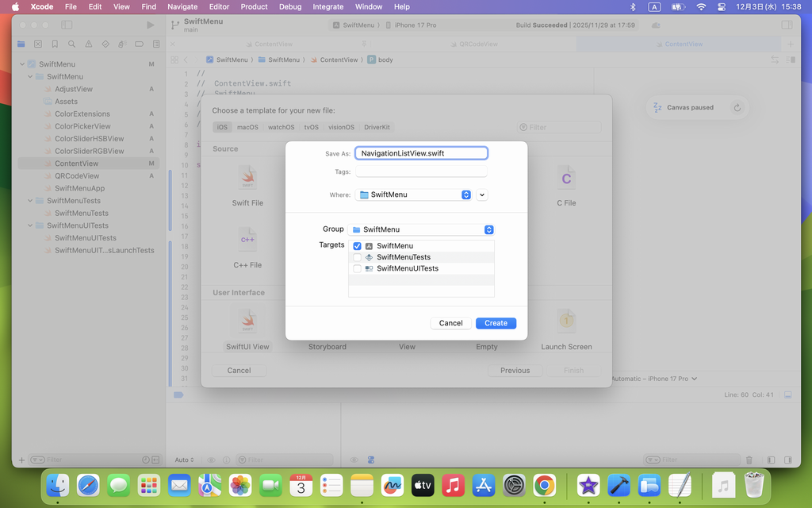Expand the save location browser chevron

coord(482,194)
